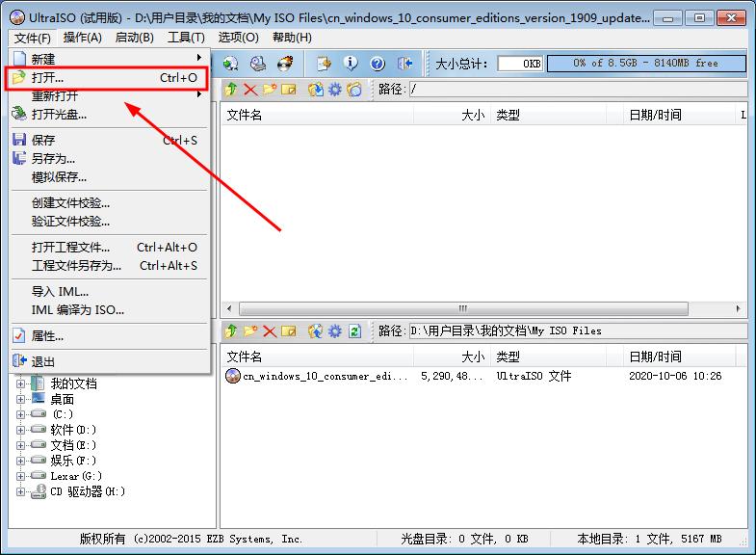Open the 选项(O) menu
This screenshot has height=555, width=756.
pyautogui.click(x=238, y=38)
